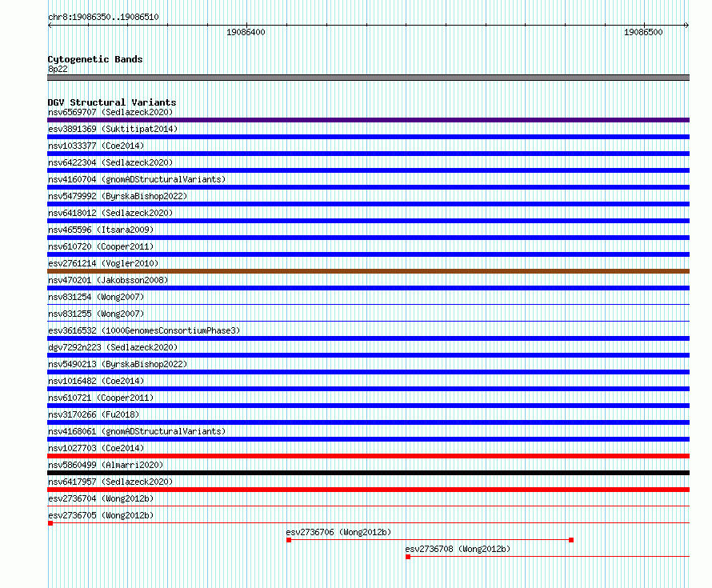Image resolution: width=712 pixels, height=588 pixels.
Task: Click the right end marker of esv2736706
Action: point(571,540)
